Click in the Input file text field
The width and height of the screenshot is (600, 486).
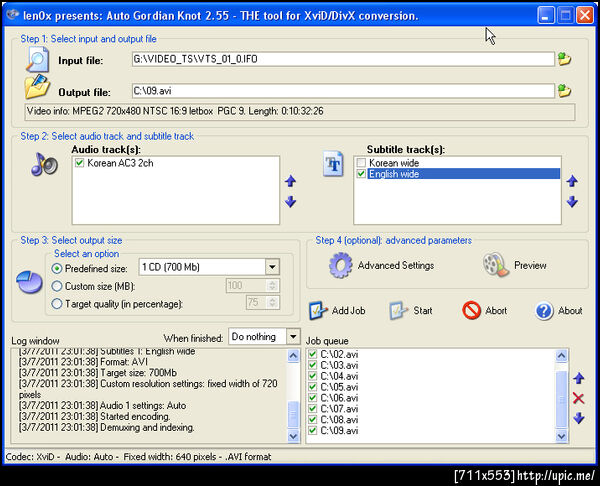click(343, 59)
